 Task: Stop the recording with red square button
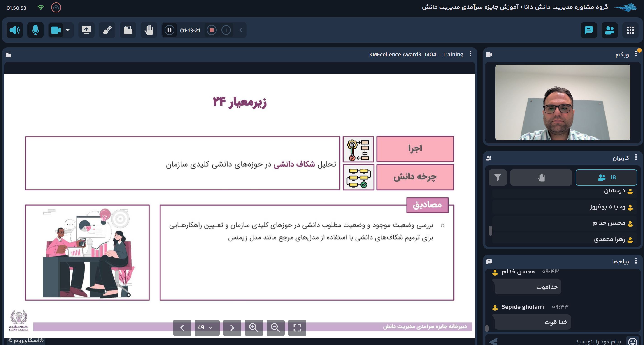(212, 30)
